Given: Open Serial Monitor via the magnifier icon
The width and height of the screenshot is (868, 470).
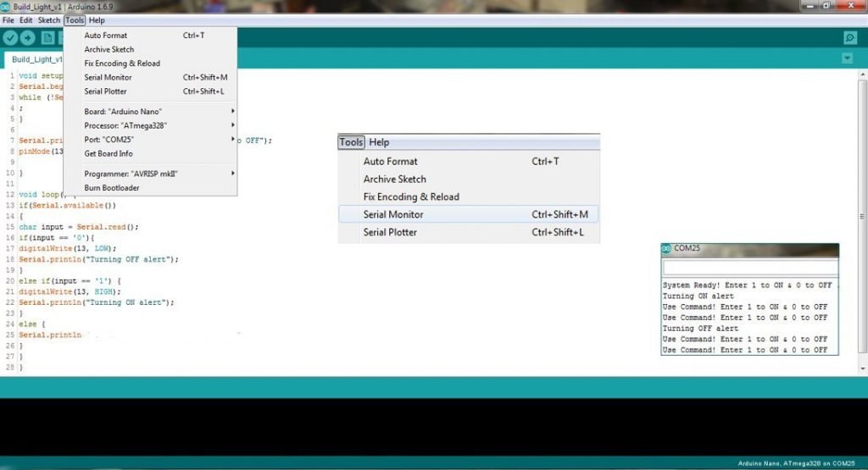Looking at the screenshot, I should (850, 38).
